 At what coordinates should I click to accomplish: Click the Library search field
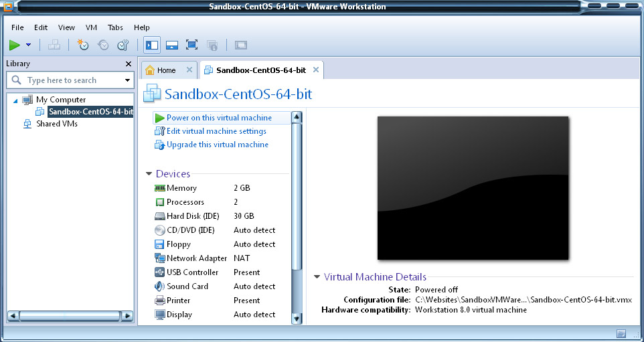(x=70, y=80)
